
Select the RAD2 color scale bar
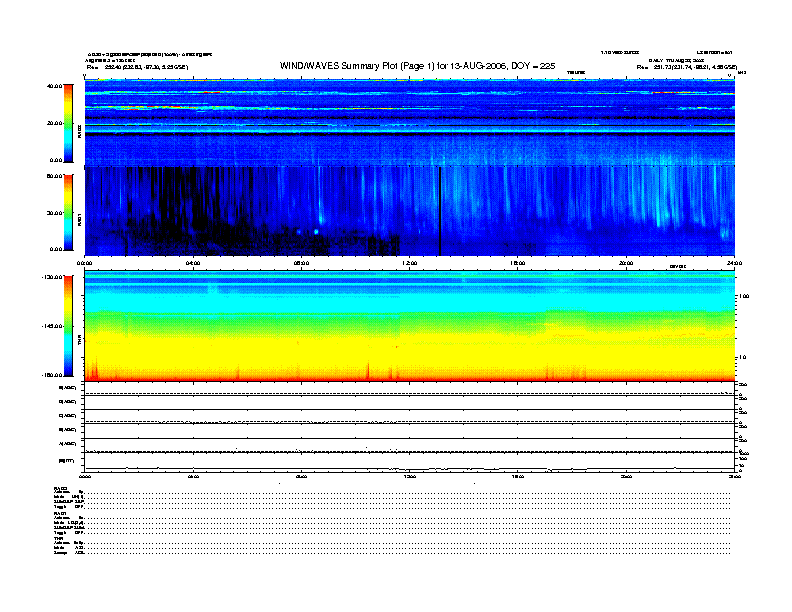click(x=68, y=123)
